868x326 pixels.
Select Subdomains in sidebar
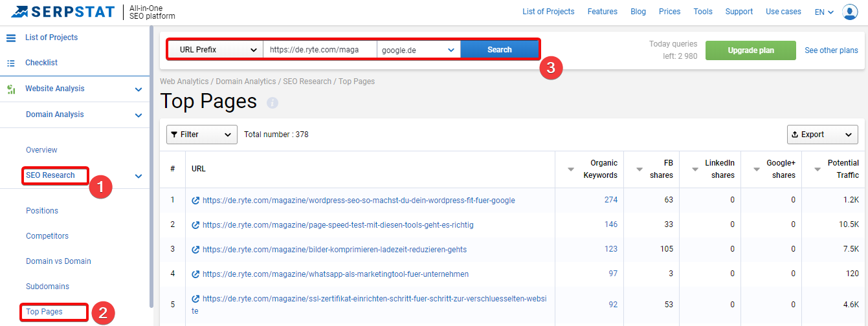click(47, 287)
